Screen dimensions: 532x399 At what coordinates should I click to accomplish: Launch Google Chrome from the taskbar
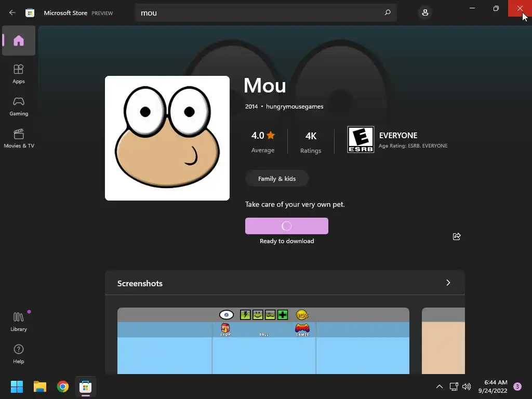coord(63,387)
